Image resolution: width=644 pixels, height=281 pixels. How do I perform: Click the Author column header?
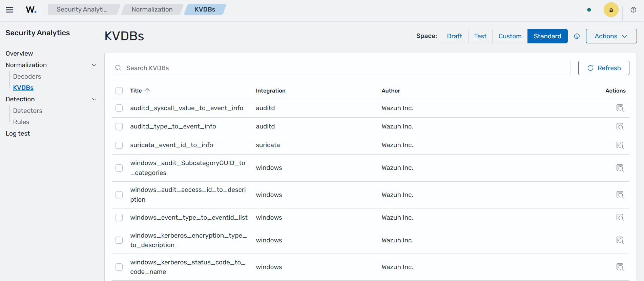click(x=391, y=91)
